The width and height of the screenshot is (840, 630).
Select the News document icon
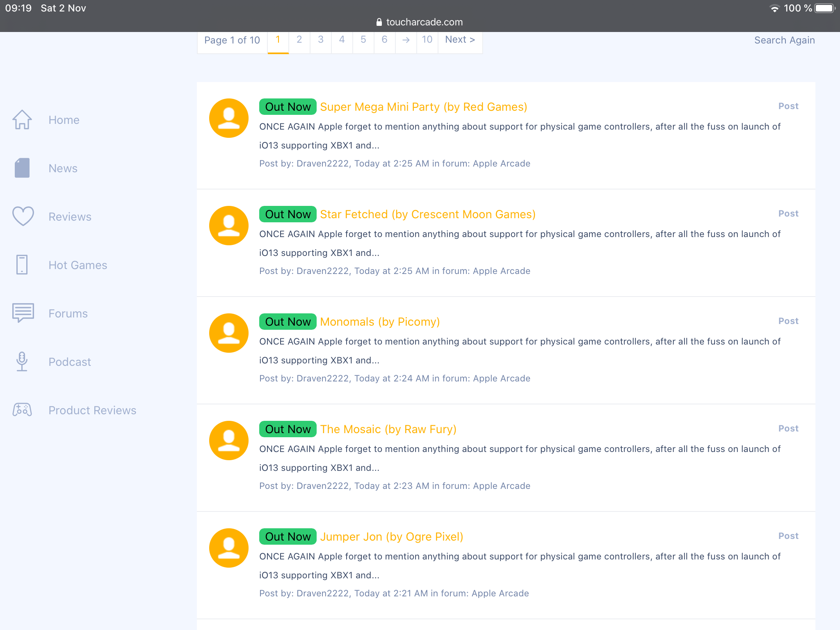pos(22,168)
